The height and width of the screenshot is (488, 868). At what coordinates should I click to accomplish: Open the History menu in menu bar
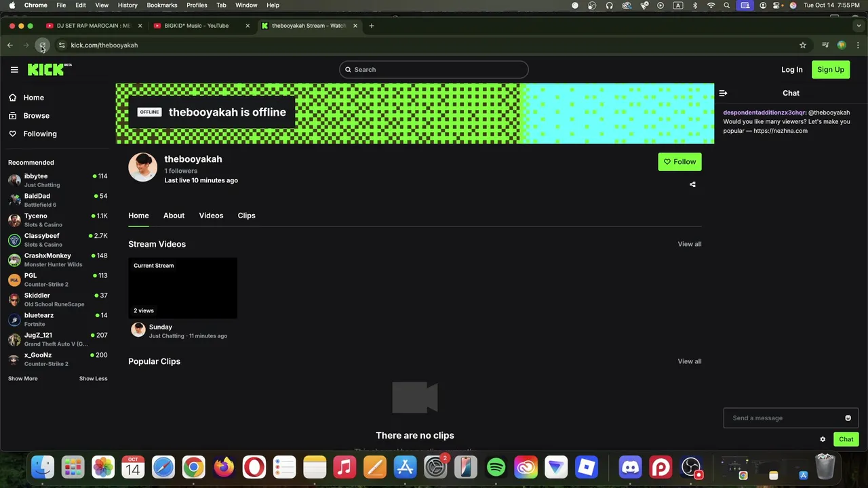click(x=127, y=5)
